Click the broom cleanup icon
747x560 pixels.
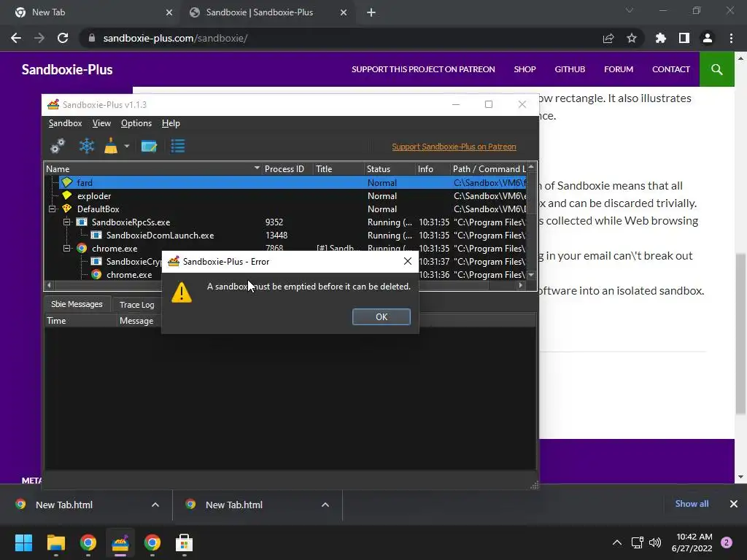coord(111,146)
